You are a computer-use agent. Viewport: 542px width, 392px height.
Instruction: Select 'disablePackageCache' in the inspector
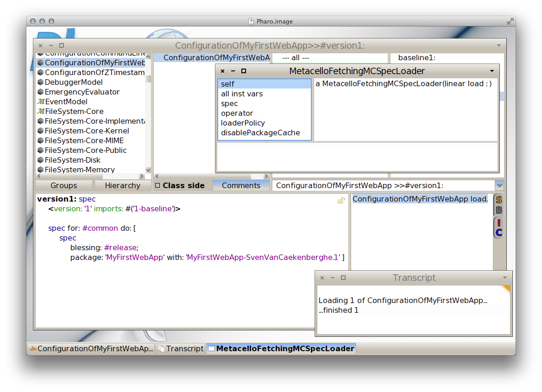pyautogui.click(x=265, y=133)
